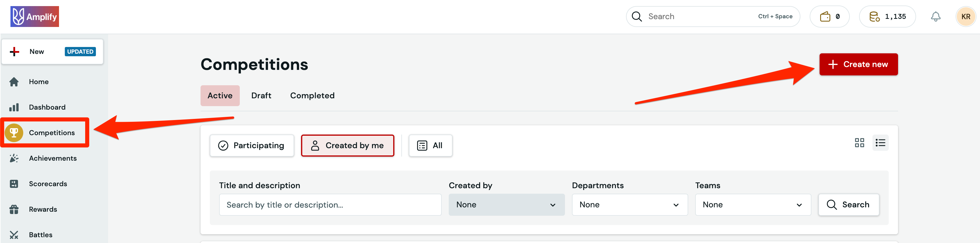Open the notifications bell
Image resolution: width=980 pixels, height=243 pixels.
tap(936, 16)
